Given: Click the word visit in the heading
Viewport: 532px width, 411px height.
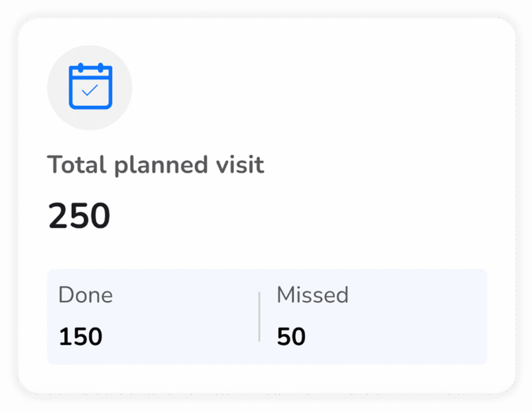Looking at the screenshot, I should 240,165.
